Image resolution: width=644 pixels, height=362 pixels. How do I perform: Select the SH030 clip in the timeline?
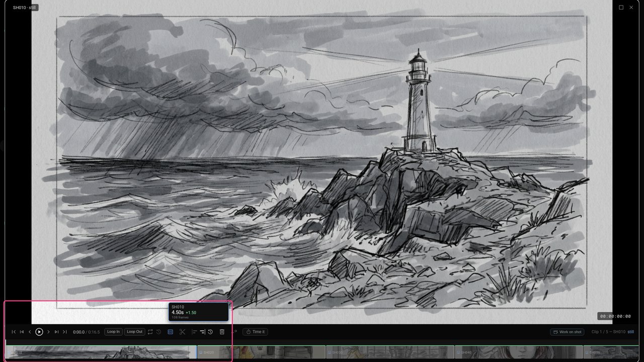(x=390, y=352)
